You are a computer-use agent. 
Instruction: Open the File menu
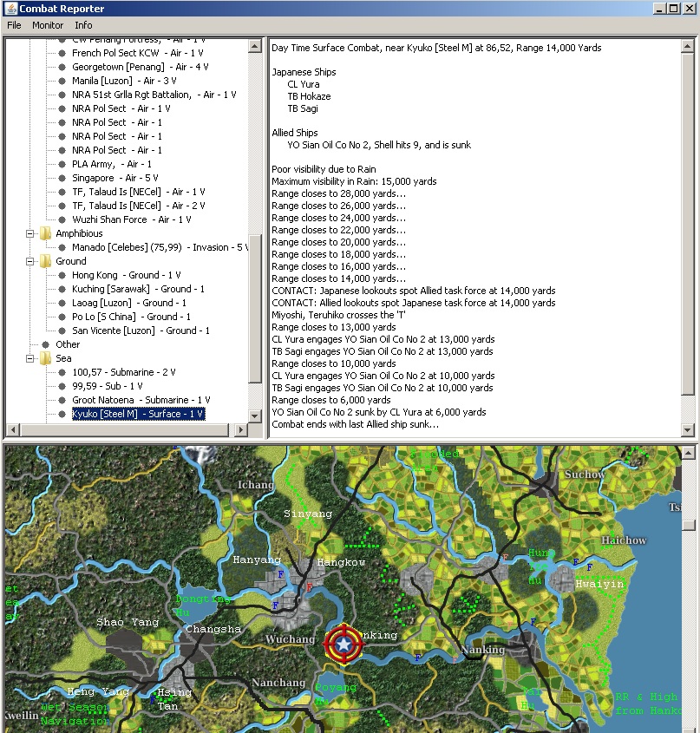[14, 25]
